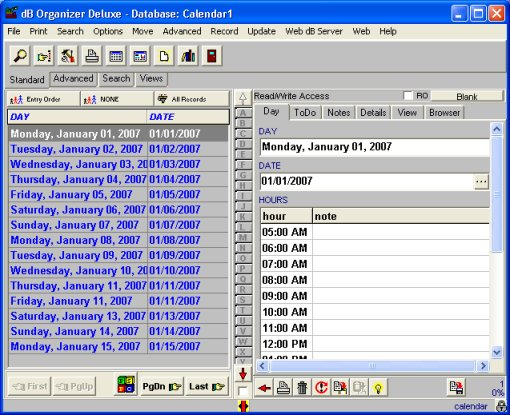The width and height of the screenshot is (510, 415).
Task: Click the calendar chart view icon
Action: pos(140,56)
